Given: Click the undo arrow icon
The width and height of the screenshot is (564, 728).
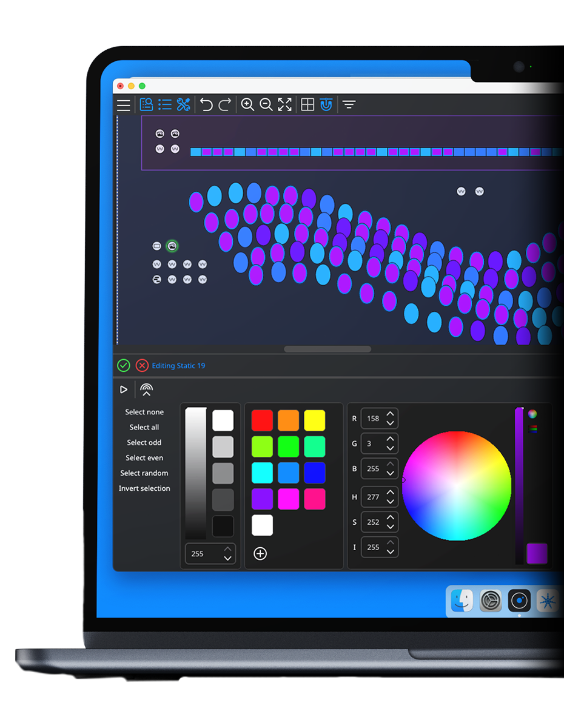Looking at the screenshot, I should 206,105.
